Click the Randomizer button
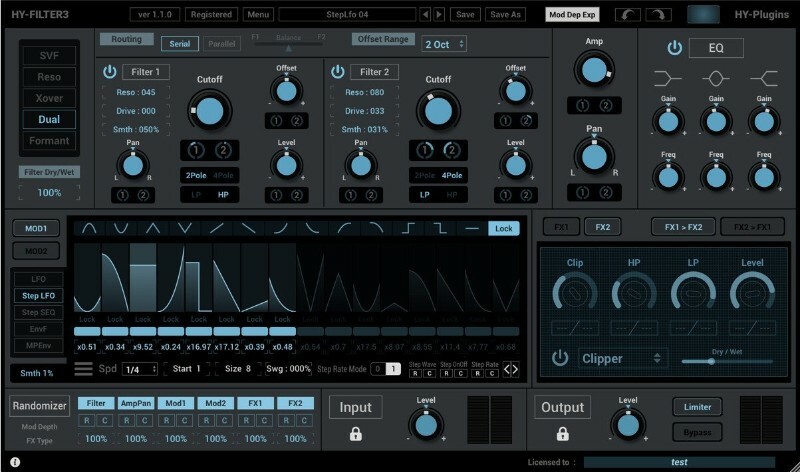Viewport: 800px width, 472px height. coord(39,406)
